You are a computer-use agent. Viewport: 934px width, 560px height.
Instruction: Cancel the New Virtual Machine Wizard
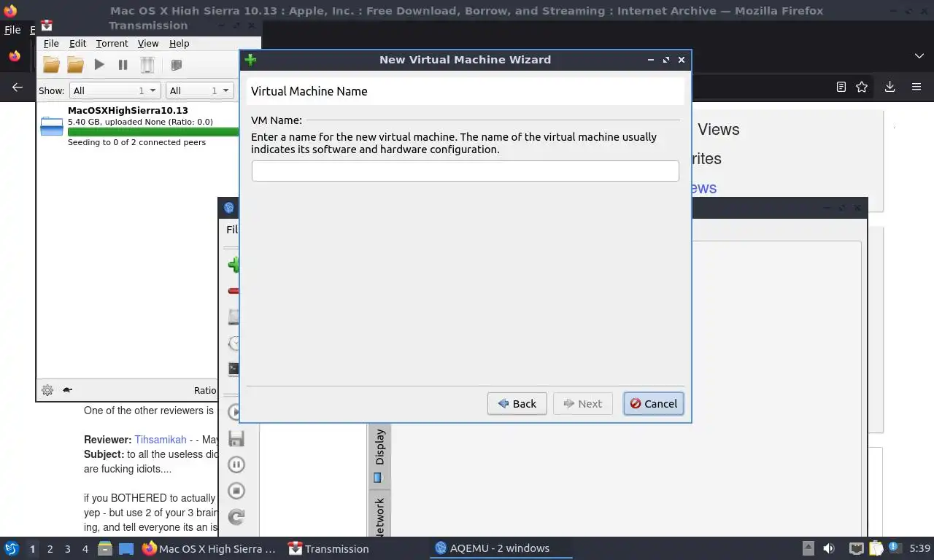(653, 403)
